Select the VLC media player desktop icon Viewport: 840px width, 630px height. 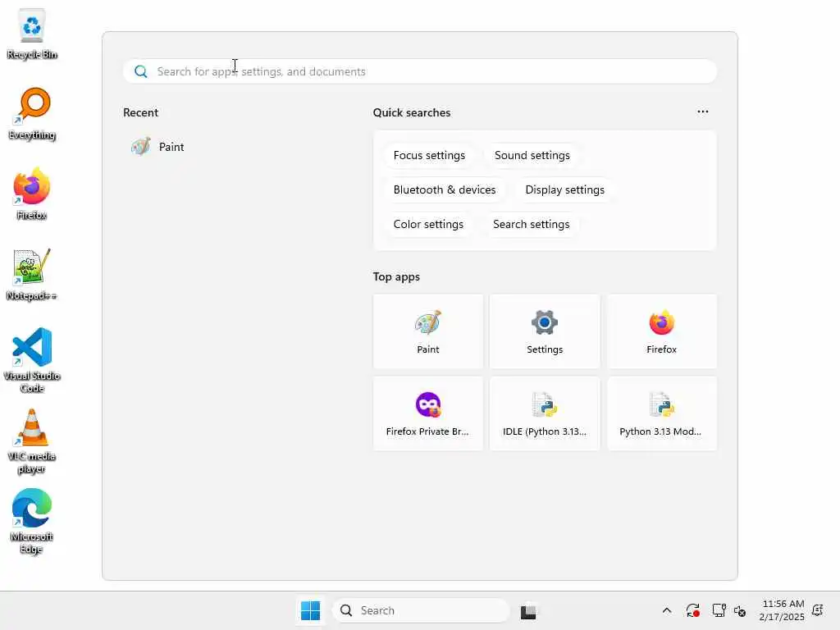pyautogui.click(x=32, y=441)
